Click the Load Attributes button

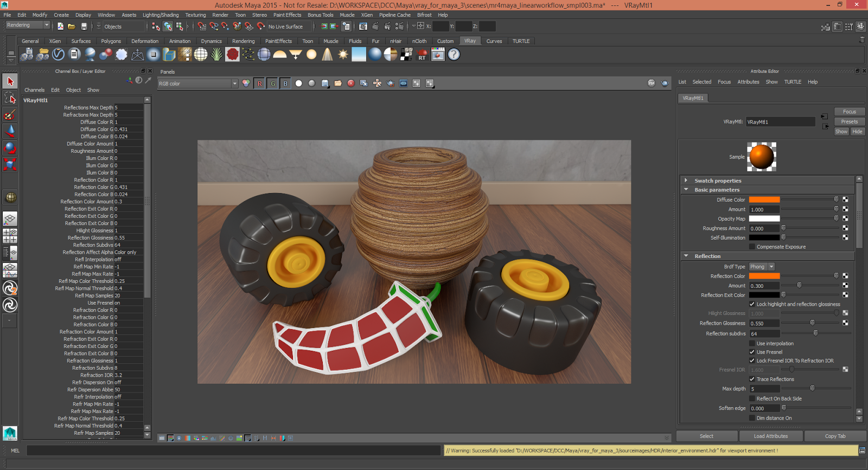coord(770,436)
